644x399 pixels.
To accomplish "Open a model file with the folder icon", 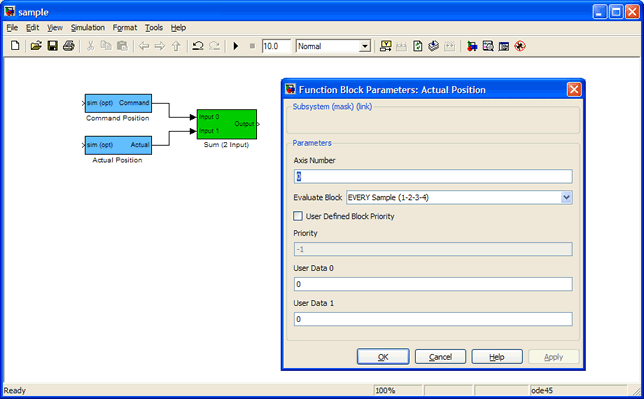I will tap(36, 46).
